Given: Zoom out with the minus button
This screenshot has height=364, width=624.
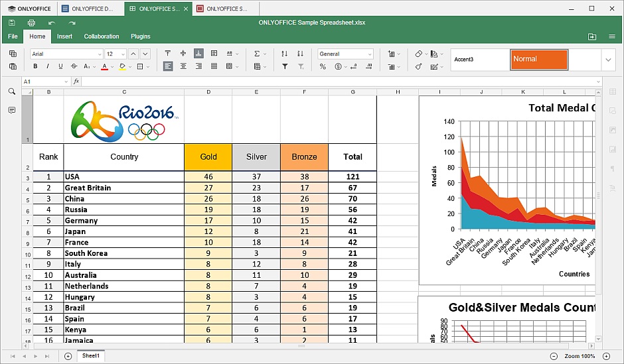Looking at the screenshot, I should pos(554,357).
